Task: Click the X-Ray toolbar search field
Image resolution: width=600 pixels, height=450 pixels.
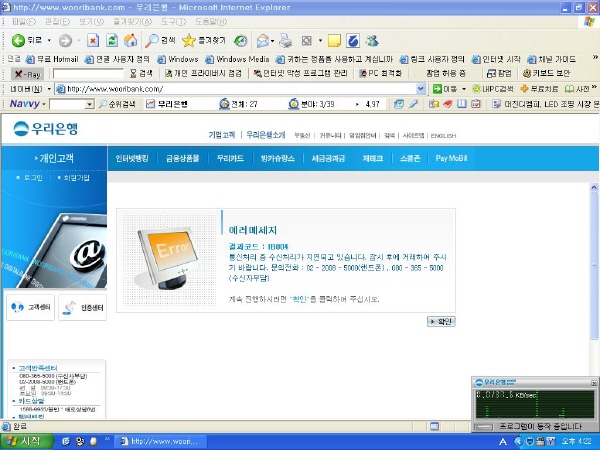Action: tap(88, 73)
